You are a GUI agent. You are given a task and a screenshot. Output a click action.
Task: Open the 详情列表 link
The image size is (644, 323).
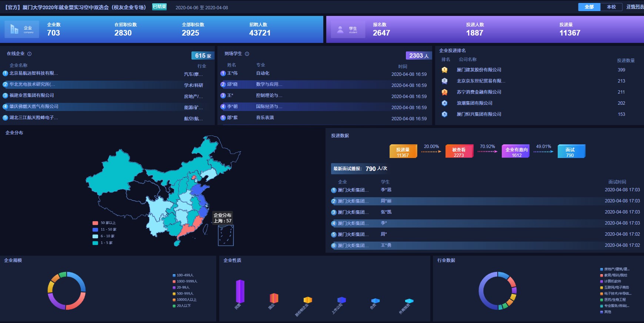coord(635,7)
